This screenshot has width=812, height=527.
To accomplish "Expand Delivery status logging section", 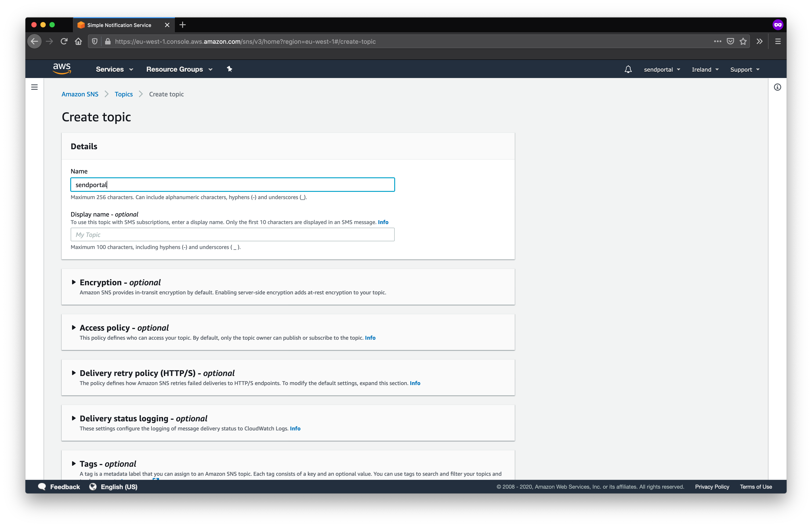I will click(x=74, y=418).
